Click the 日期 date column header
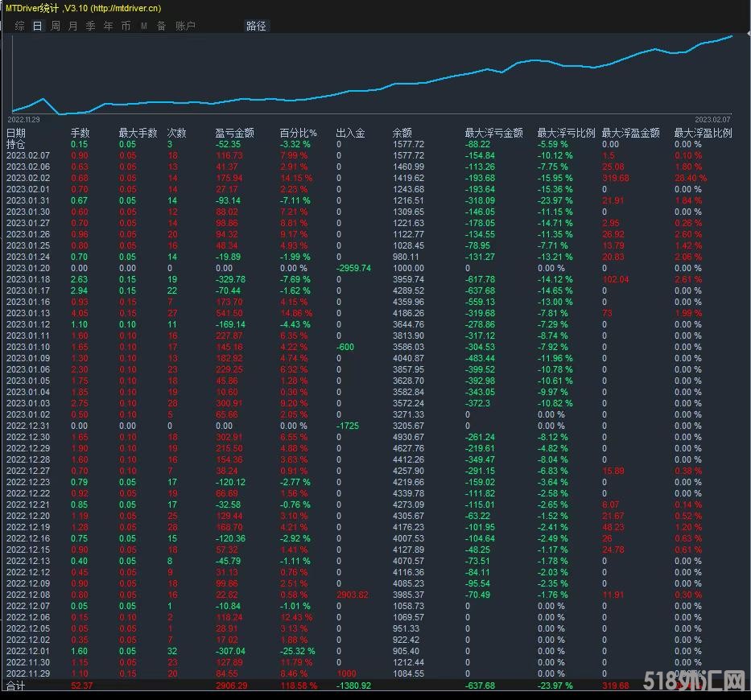 pyautogui.click(x=16, y=133)
